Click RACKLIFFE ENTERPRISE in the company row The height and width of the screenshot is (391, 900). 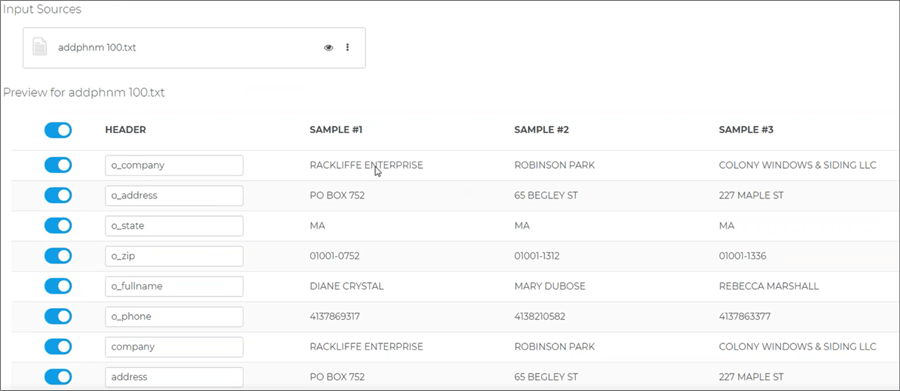[x=366, y=347]
